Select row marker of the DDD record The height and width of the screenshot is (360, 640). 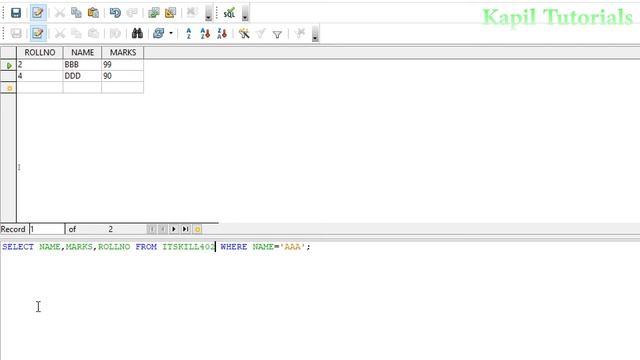click(x=8, y=76)
